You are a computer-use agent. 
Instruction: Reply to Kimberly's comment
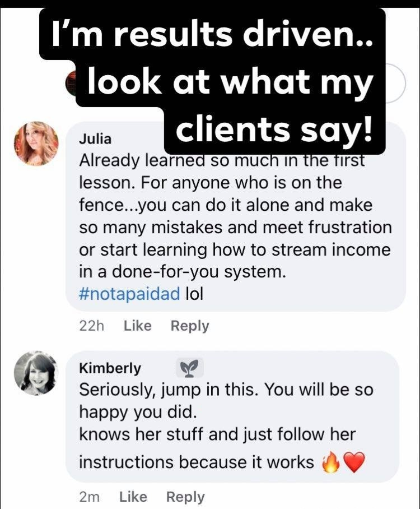coord(185,497)
